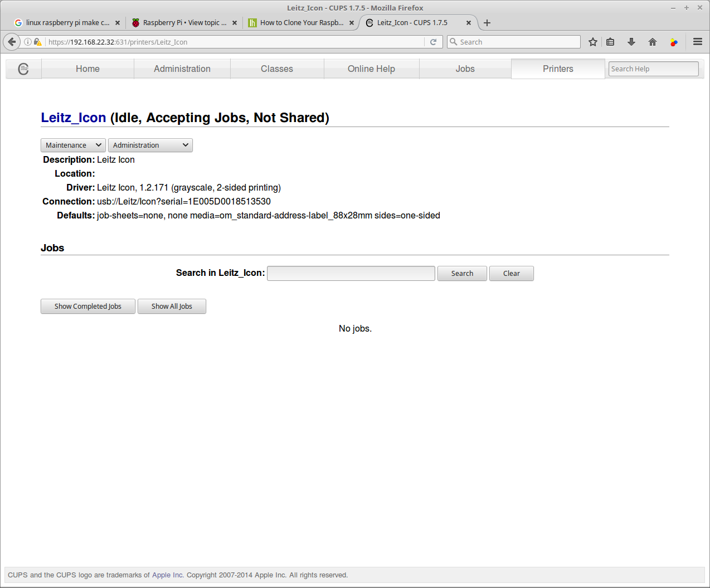Focus the 'Search in Leitz_Icon' input field

point(351,273)
